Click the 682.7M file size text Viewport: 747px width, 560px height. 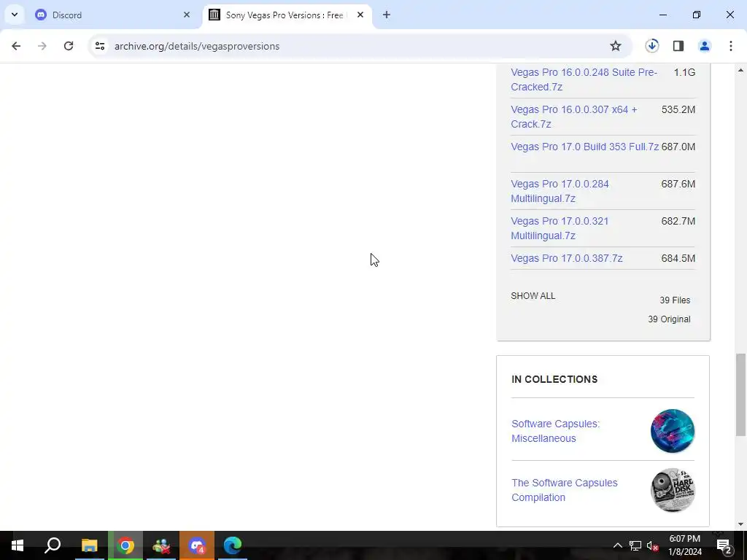pos(678,221)
